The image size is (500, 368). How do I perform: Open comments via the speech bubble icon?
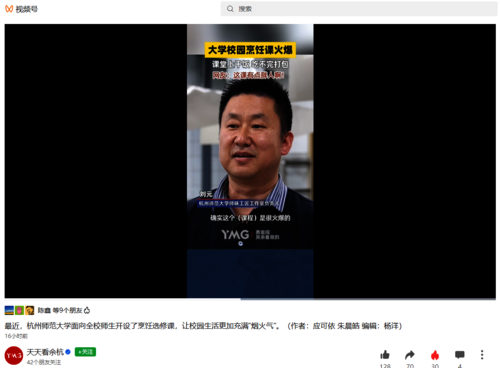[460, 355]
